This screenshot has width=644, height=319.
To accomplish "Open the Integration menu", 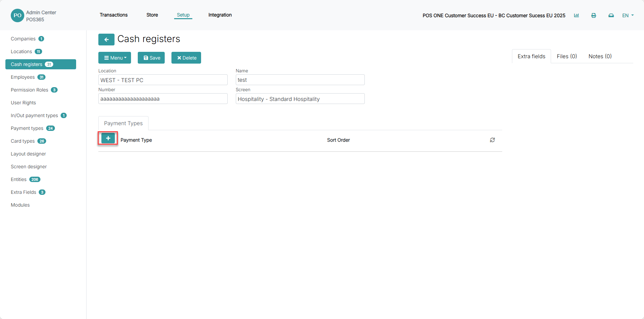I will [x=220, y=15].
